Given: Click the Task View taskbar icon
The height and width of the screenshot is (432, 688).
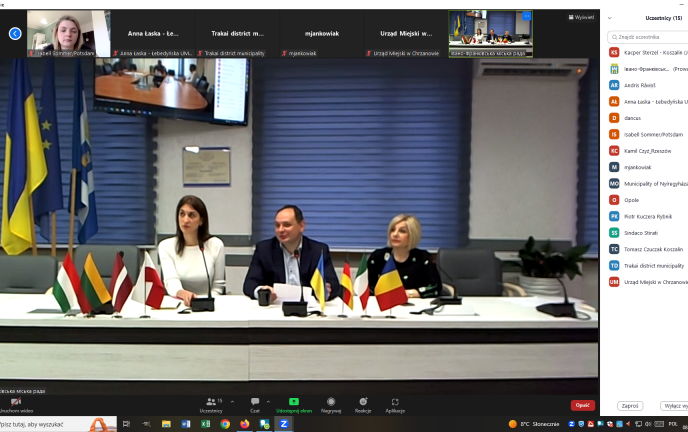Looking at the screenshot, I should pyautogui.click(x=126, y=424).
